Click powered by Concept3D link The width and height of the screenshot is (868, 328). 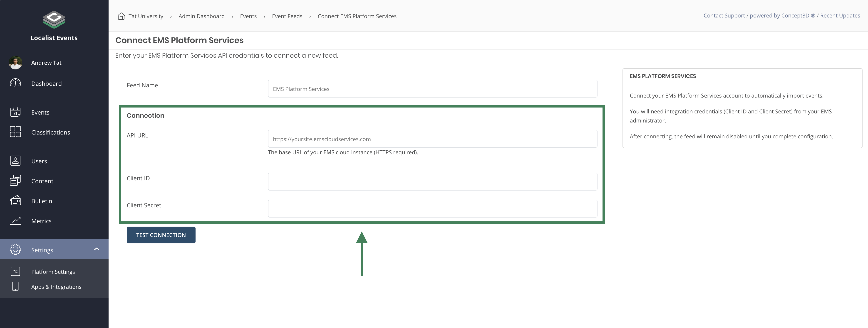point(782,15)
